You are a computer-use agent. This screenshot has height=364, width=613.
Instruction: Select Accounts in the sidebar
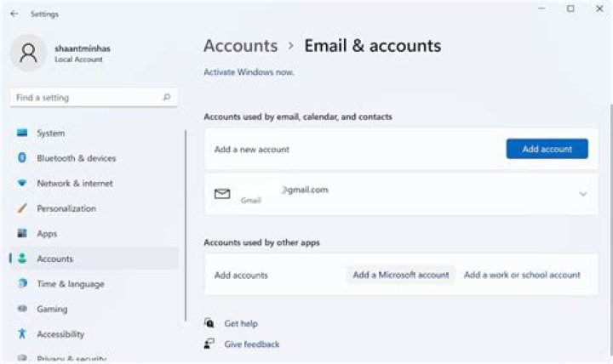coord(55,259)
